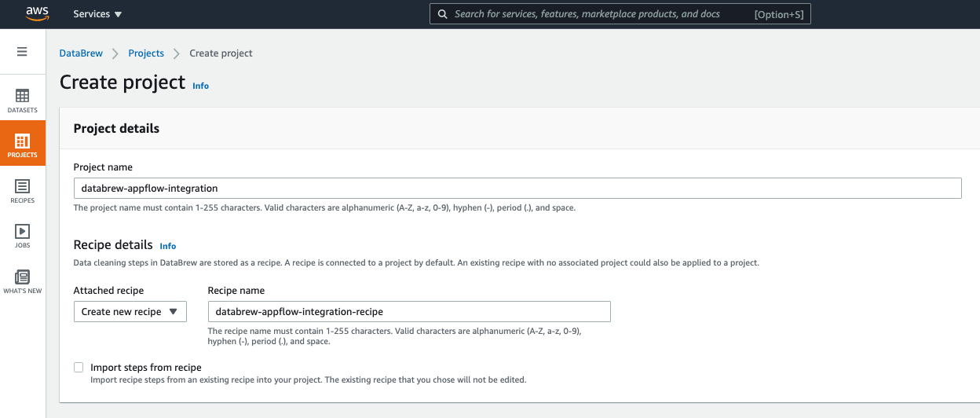Image resolution: width=980 pixels, height=418 pixels.
Task: Click the Project name label
Action: coord(103,167)
